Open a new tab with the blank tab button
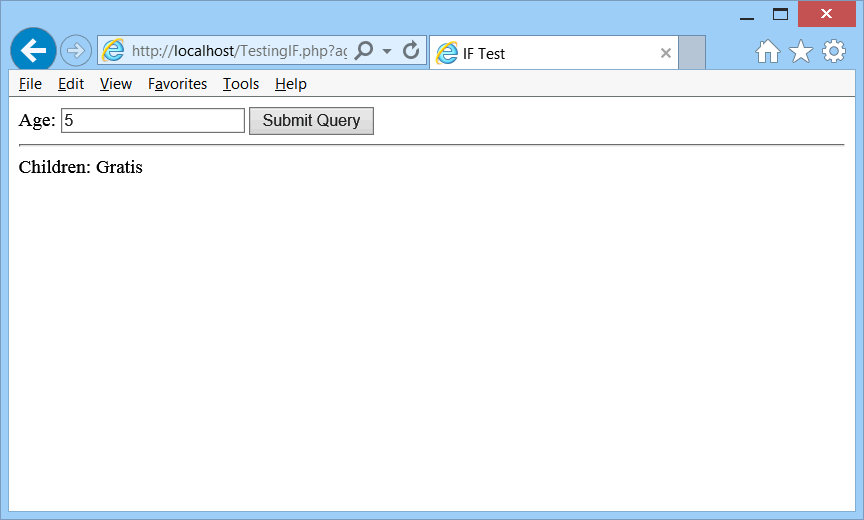Image resolution: width=864 pixels, height=520 pixels. point(692,53)
